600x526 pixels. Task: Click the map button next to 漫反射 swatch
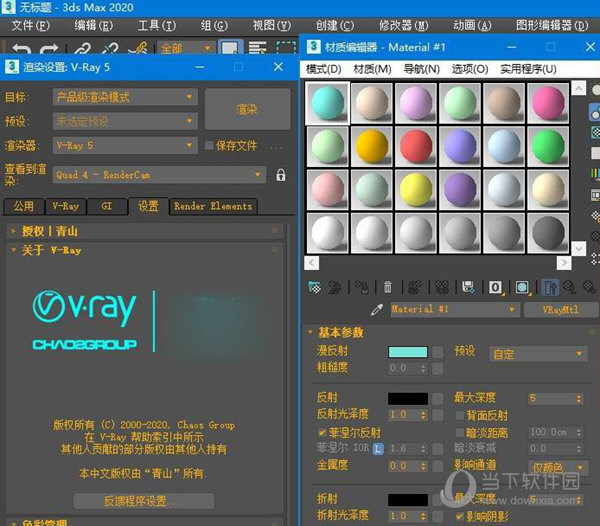[x=438, y=352]
